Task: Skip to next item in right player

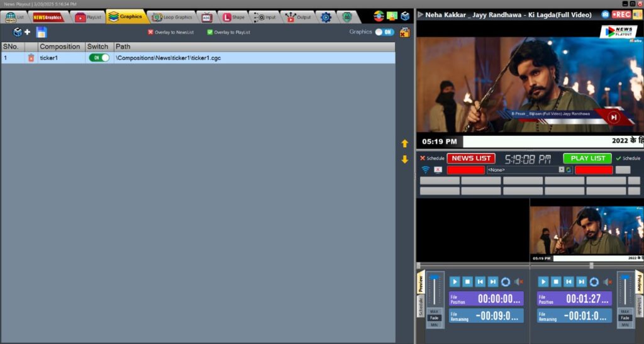Action: [x=581, y=282]
